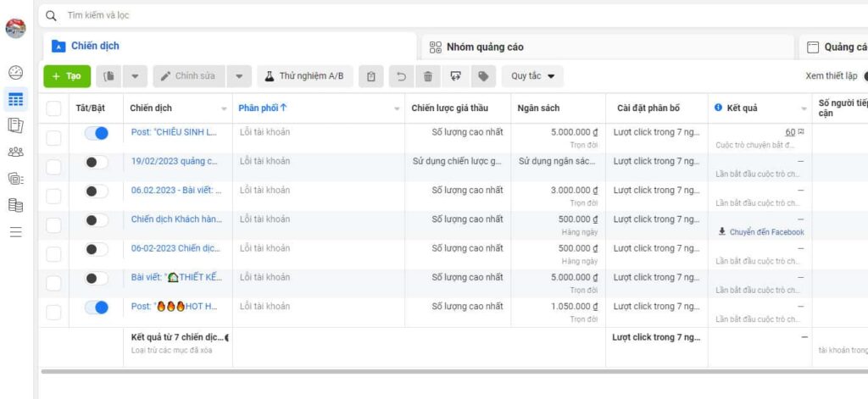Switch to the Nhóm quảng cáo tab
The height and width of the screenshot is (399, 868).
(x=486, y=47)
